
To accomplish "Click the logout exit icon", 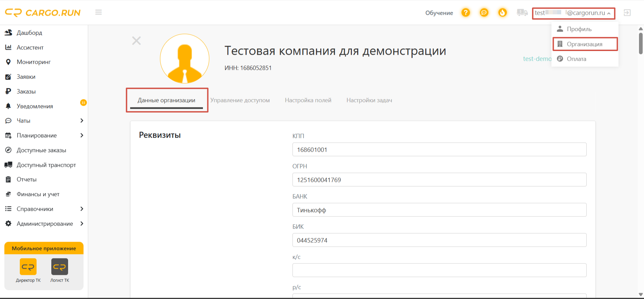I will click(x=627, y=12).
